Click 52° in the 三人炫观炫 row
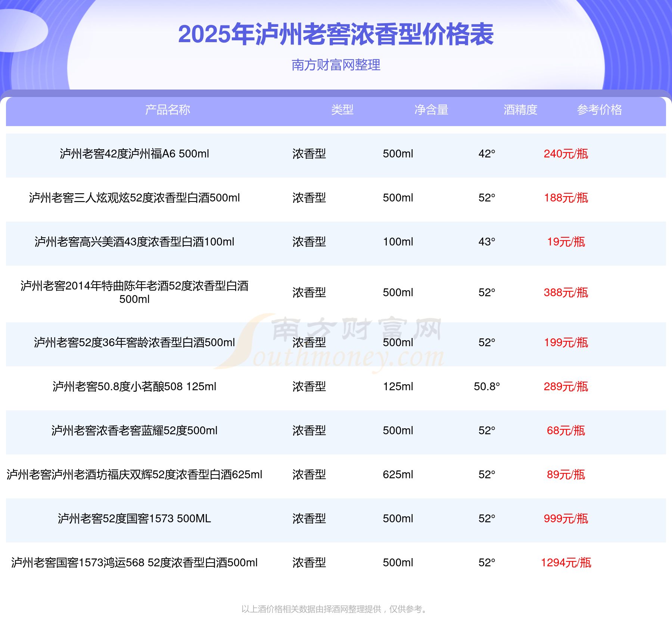Screen dimensions: 672x626 tap(487, 198)
